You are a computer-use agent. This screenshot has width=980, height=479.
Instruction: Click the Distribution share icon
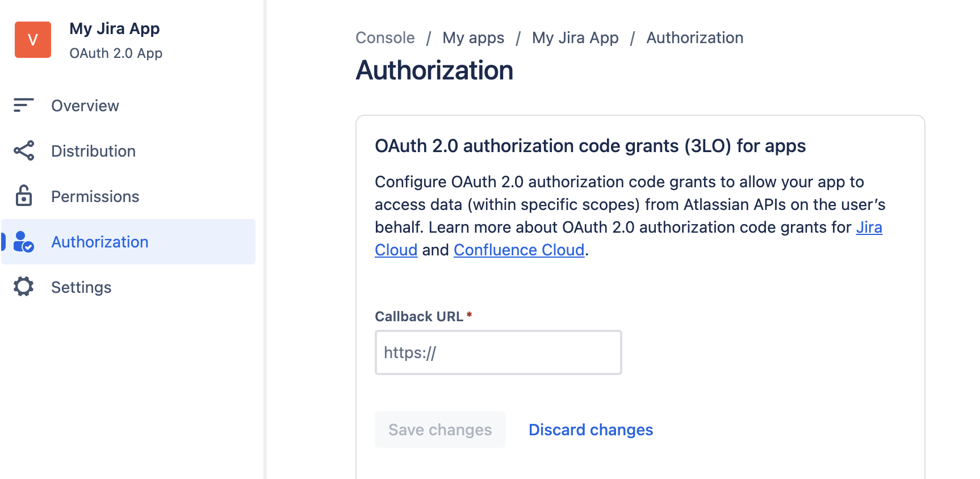[x=23, y=151]
